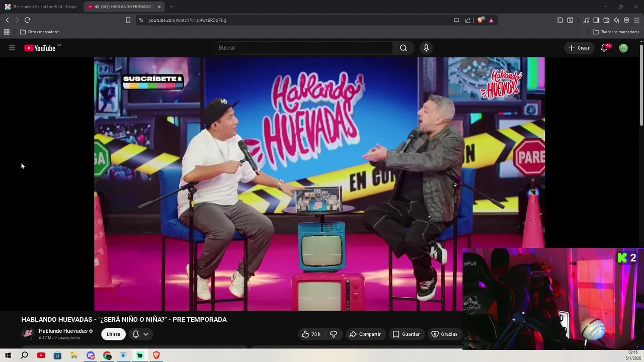Open the Brave VPN shield icon
Viewport: 644px width, 362px height.
point(626,20)
